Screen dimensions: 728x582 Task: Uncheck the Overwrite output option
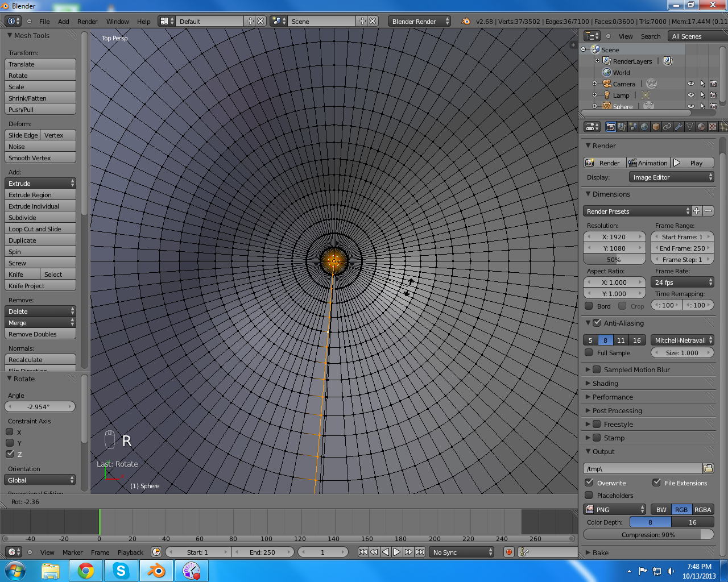pyautogui.click(x=589, y=483)
